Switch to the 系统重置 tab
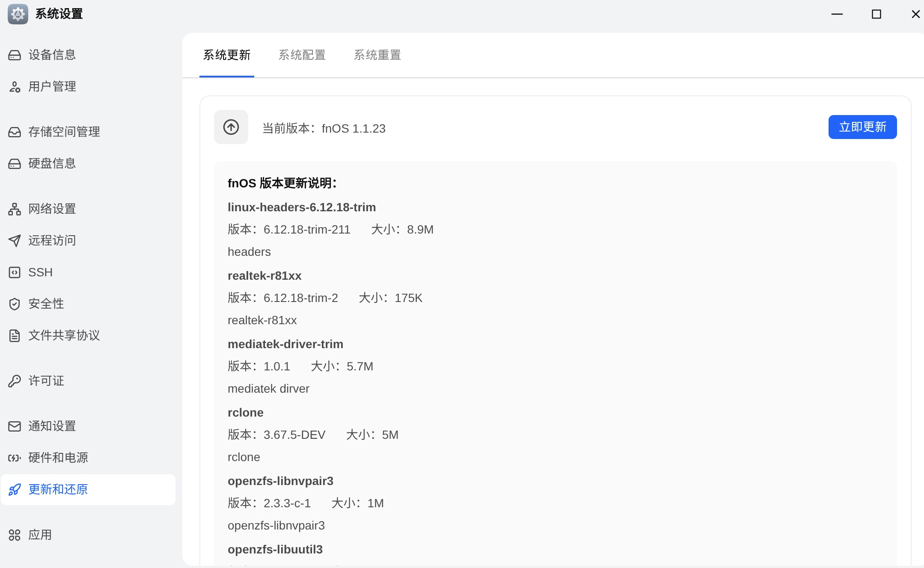 pos(377,55)
